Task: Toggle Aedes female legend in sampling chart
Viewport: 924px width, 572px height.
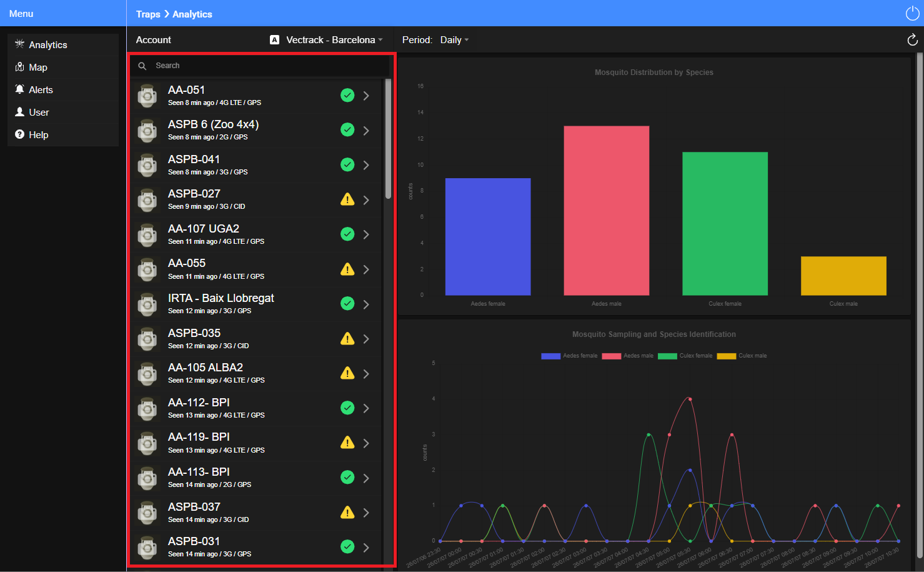Action: click(x=569, y=356)
